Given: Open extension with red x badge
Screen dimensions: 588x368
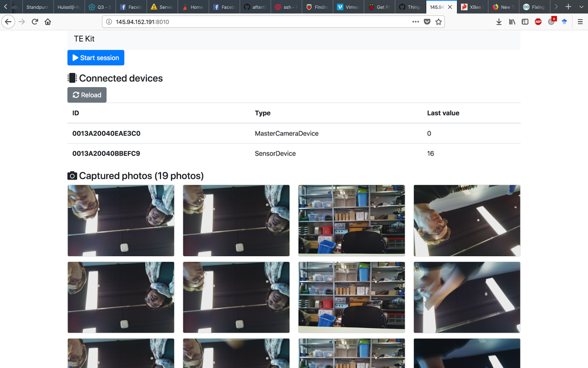Looking at the screenshot, I should (x=552, y=21).
